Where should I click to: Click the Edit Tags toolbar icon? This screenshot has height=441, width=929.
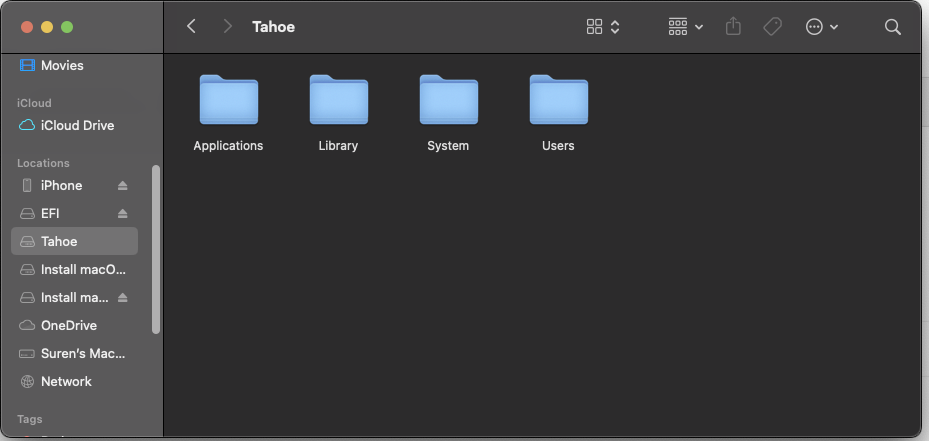click(773, 26)
